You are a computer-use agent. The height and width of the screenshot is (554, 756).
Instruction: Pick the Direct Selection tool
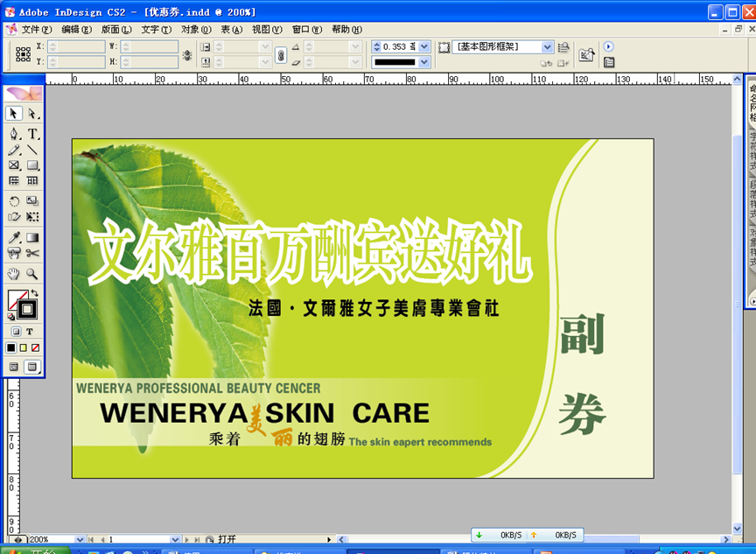click(x=32, y=114)
